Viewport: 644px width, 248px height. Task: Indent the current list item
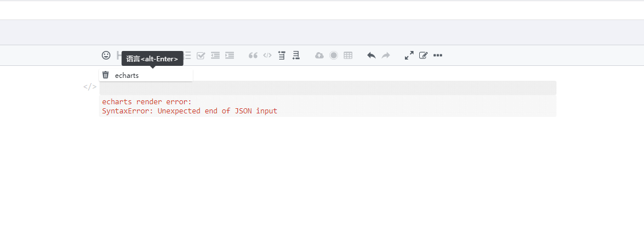(229, 55)
